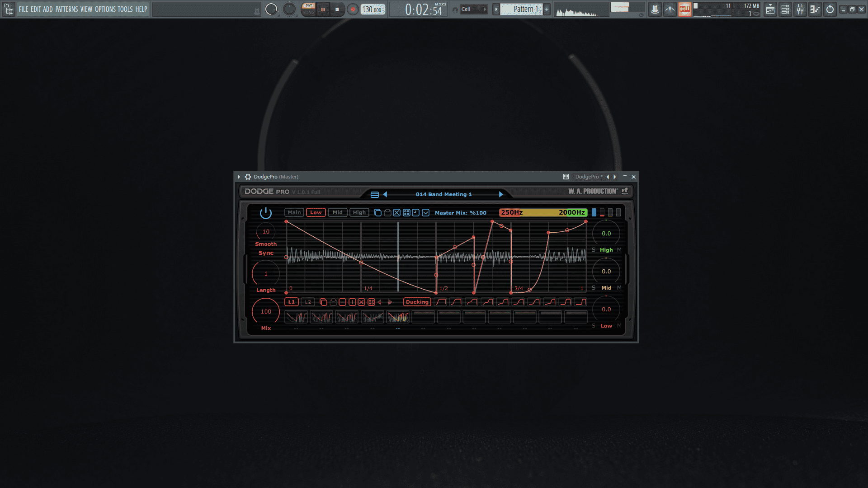The height and width of the screenshot is (488, 868).
Task: Select fifth highlighted curve thumbnail slot
Action: pos(398,317)
